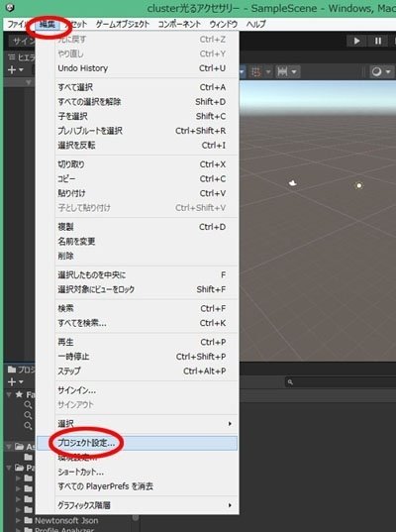Image resolution: width=396 pixels, height=532 pixels.
Task: Choose 検索 in the Edit menu
Action: [137, 308]
